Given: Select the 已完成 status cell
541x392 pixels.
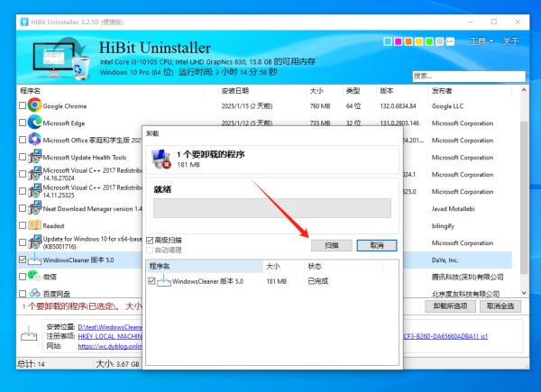Looking at the screenshot, I should (317, 281).
